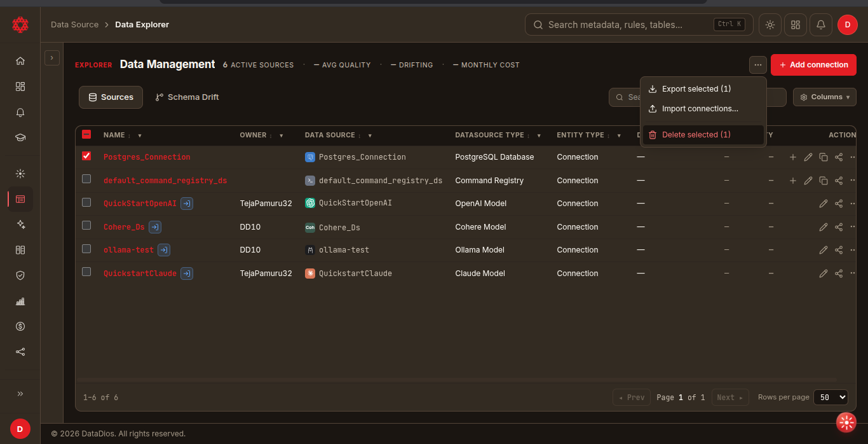868x444 pixels.
Task: Open the home icon in the sidebar
Action: (20, 61)
